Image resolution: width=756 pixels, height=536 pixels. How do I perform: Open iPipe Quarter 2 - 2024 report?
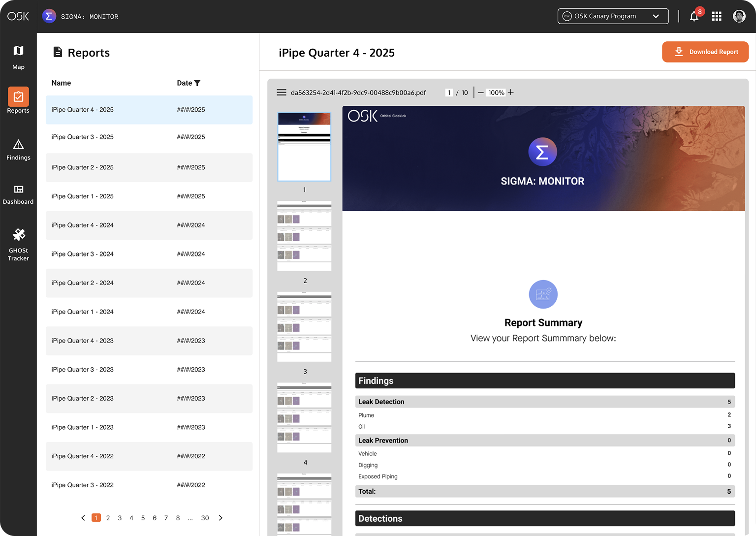coord(149,283)
